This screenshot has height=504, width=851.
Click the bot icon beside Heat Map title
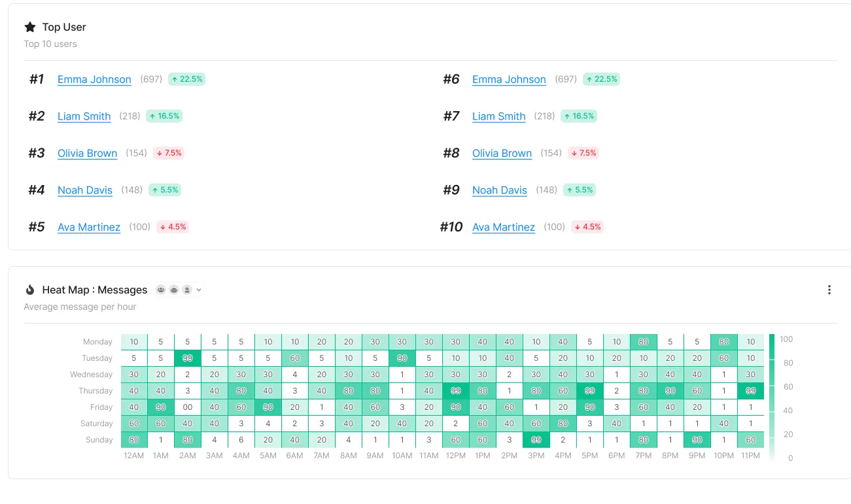pos(174,290)
